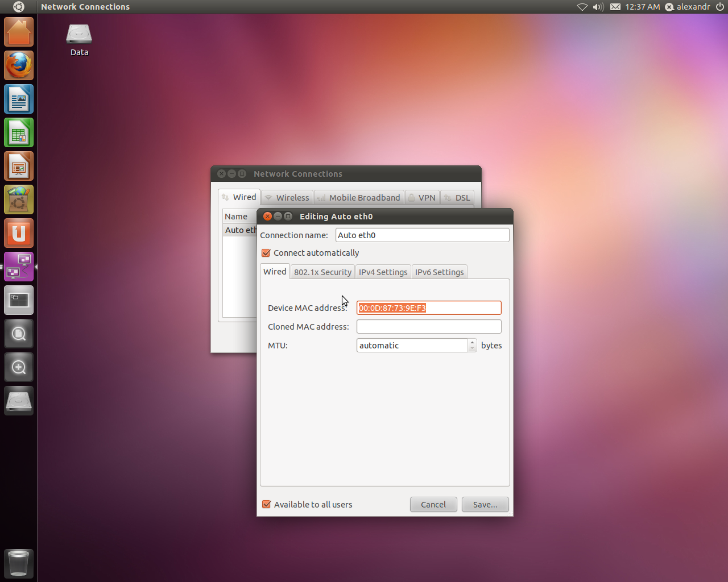Image resolution: width=728 pixels, height=582 pixels.
Task: Toggle Available to all users checkbox
Action: 267,505
